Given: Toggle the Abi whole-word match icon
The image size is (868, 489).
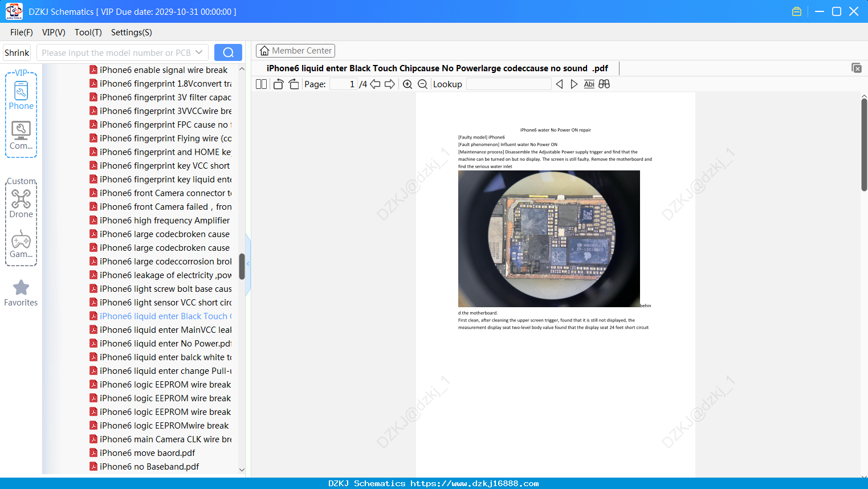Looking at the screenshot, I should [589, 84].
